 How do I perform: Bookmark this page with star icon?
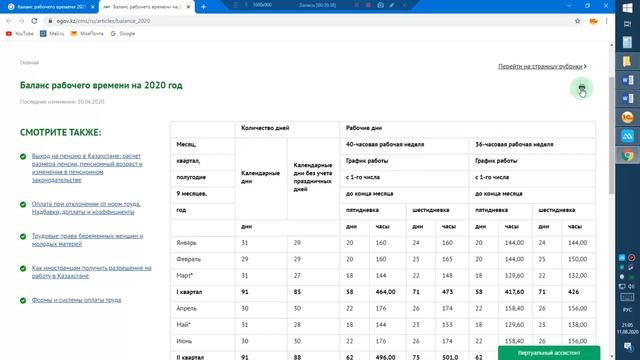tap(577, 21)
